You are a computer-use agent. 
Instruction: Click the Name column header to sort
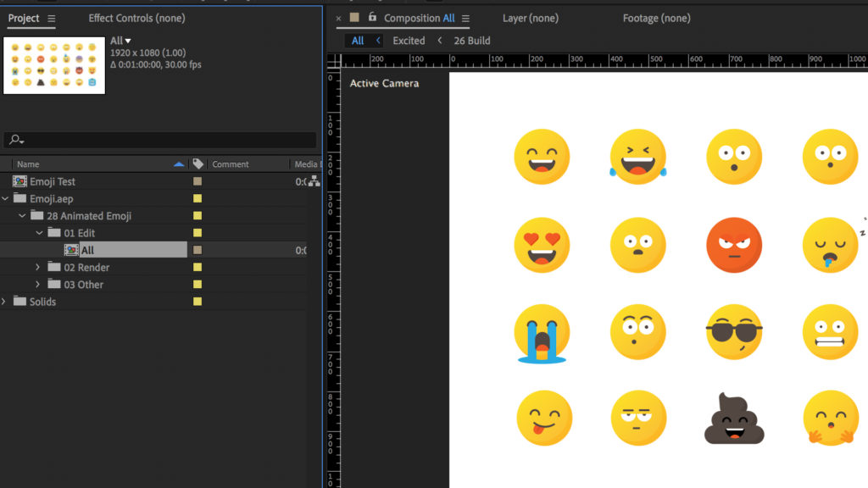pos(28,164)
